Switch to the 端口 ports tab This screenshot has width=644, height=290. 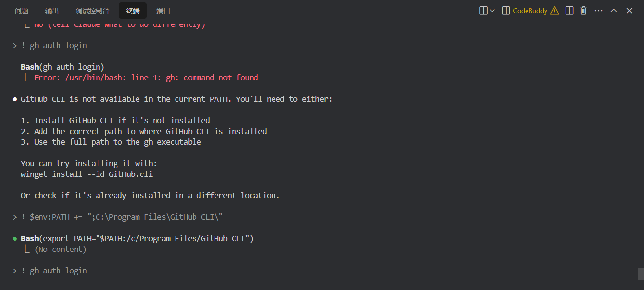(163, 11)
